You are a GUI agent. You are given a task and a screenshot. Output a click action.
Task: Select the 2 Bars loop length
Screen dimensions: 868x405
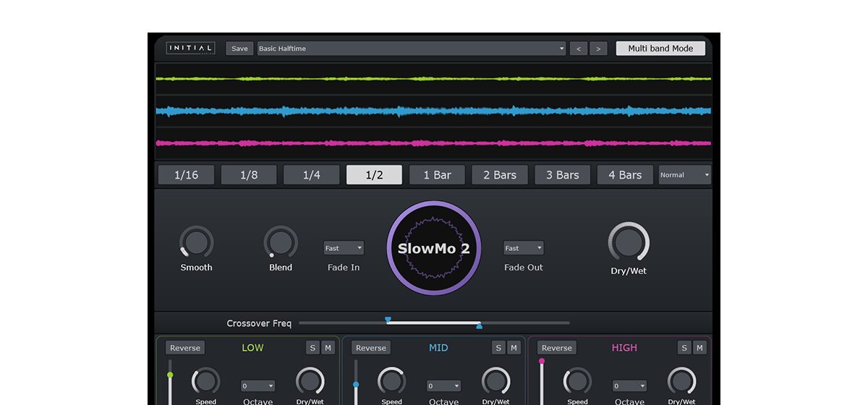click(x=500, y=175)
